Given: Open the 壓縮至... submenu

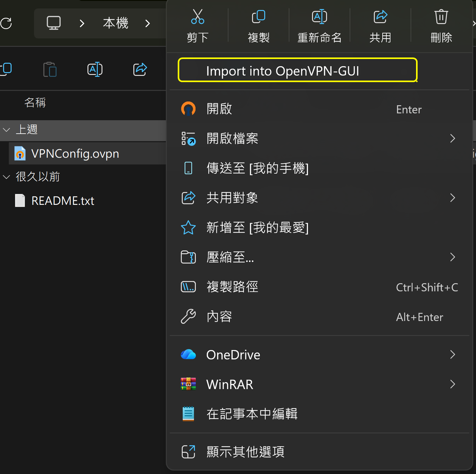Looking at the screenshot, I should (x=319, y=257).
